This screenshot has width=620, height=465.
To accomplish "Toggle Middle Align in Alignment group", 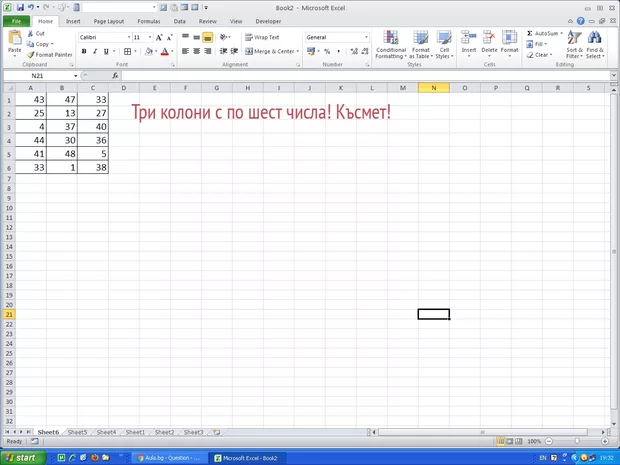I will point(197,37).
